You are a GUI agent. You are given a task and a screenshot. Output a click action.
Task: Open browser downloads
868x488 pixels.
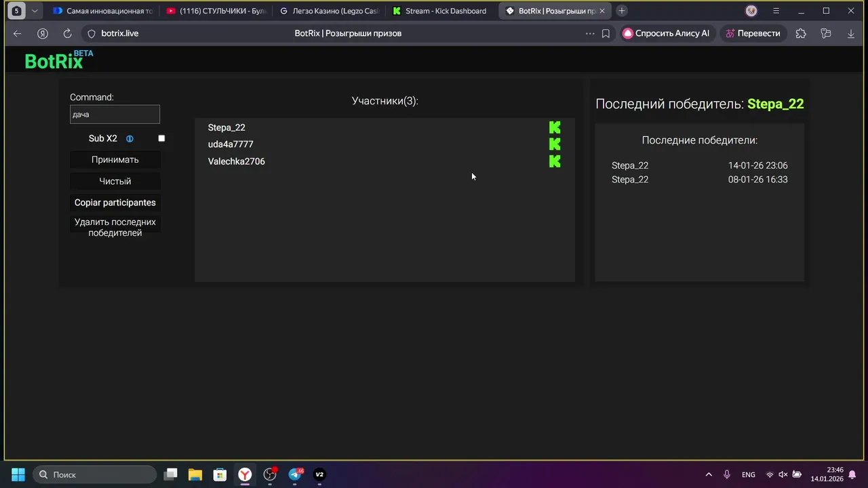[x=851, y=33]
